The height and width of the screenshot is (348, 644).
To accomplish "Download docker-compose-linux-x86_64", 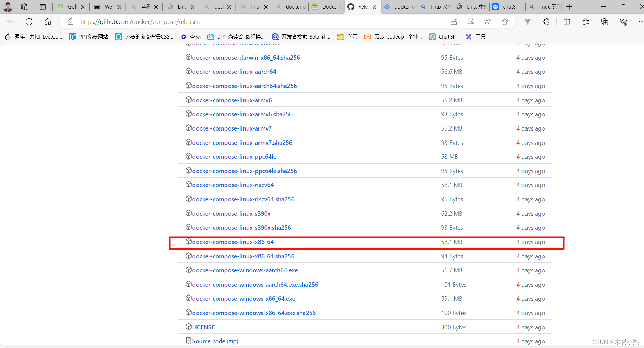I will pyautogui.click(x=233, y=242).
